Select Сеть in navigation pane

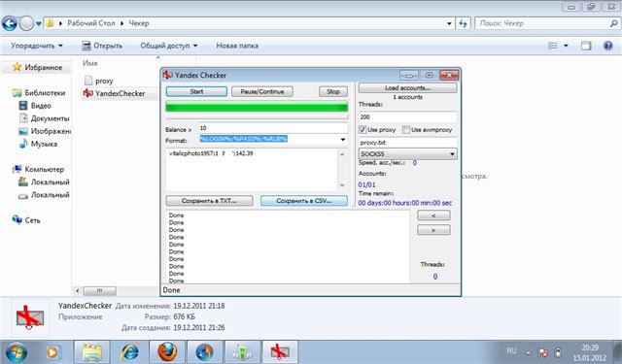pos(26,220)
